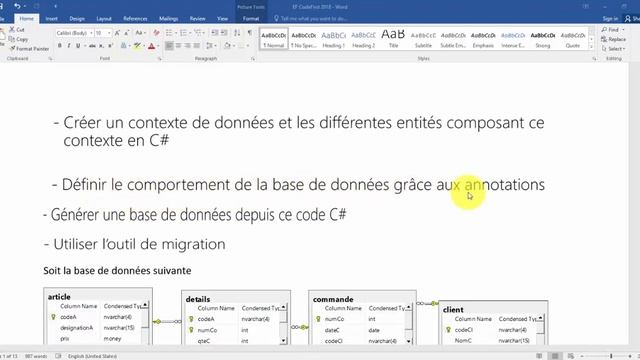The image size is (640, 360).
Task: Click the Shrink Font icon
Action: (x=127, y=33)
